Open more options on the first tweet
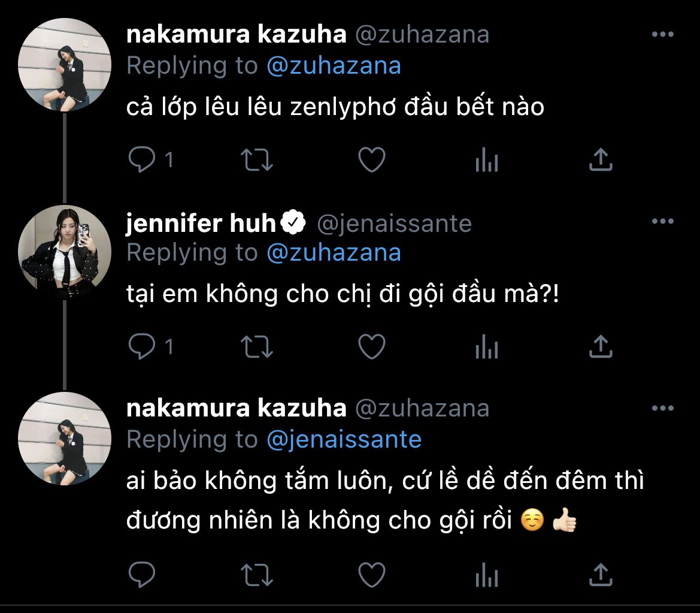The height and width of the screenshot is (613, 700). pos(662,35)
